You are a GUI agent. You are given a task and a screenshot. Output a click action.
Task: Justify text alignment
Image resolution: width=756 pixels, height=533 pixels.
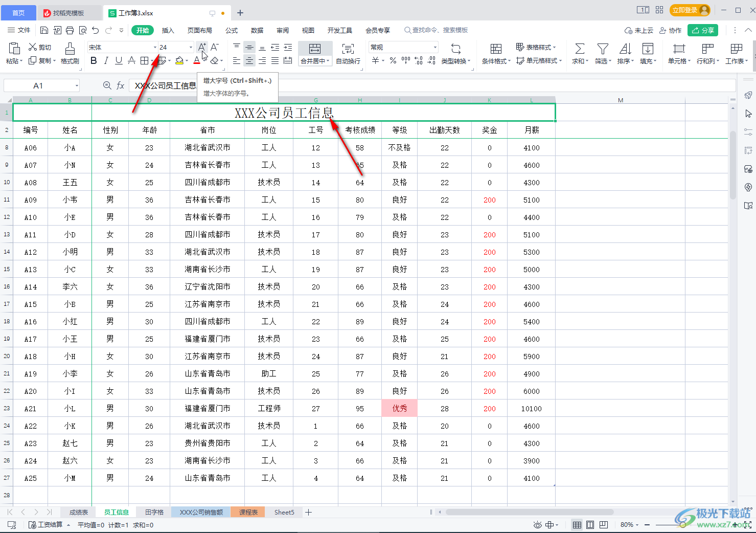coord(275,61)
